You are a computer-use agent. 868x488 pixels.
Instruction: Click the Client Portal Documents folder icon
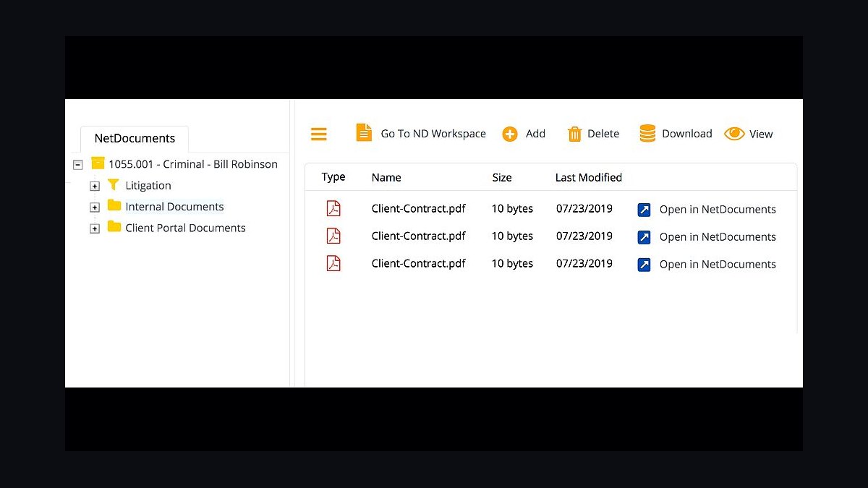tap(114, 227)
